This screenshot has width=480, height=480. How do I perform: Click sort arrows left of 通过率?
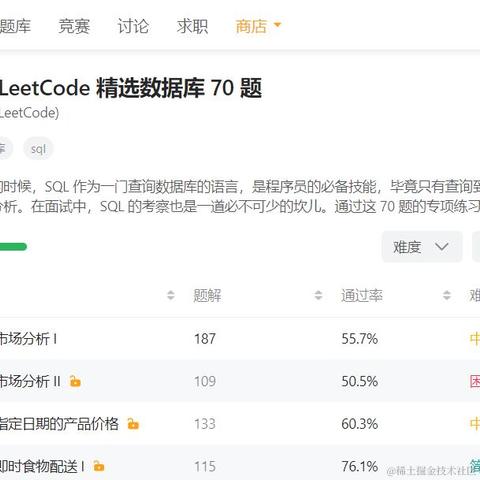click(318, 295)
